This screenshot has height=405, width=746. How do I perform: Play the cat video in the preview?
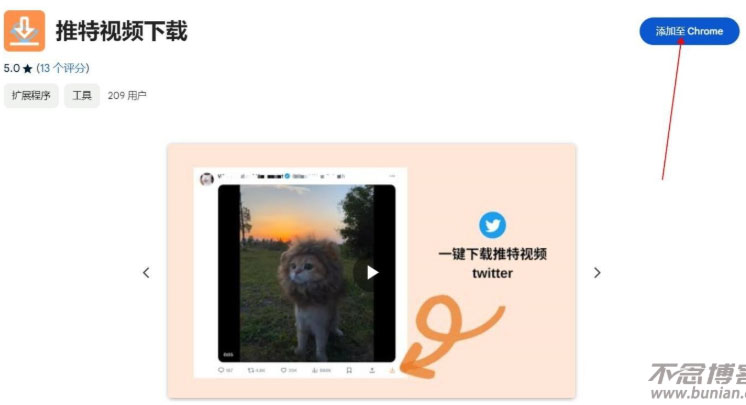[372, 272]
